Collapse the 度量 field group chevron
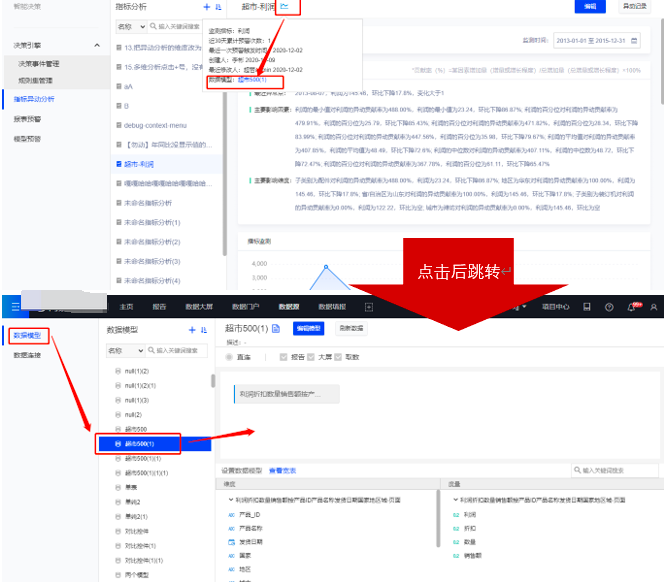The image size is (664, 582). pyautogui.click(x=455, y=500)
